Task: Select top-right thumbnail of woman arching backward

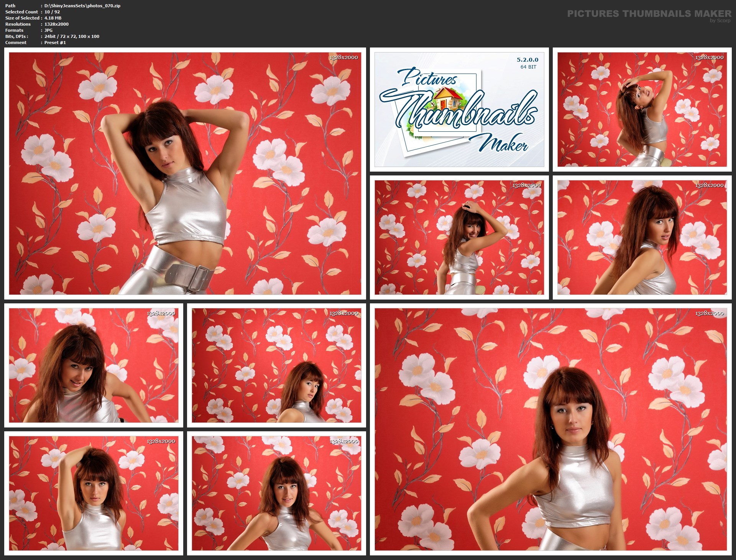Action: (642, 110)
